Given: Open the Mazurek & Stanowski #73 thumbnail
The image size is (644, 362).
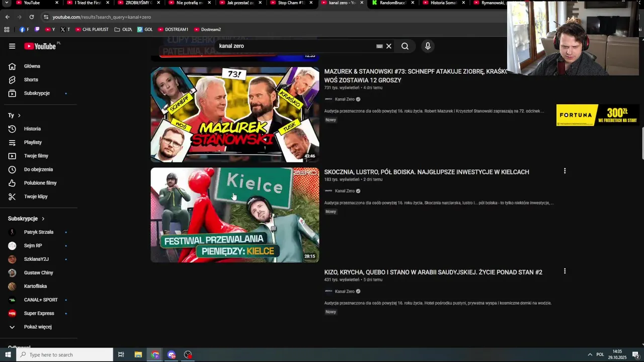Looking at the screenshot, I should coord(235,115).
